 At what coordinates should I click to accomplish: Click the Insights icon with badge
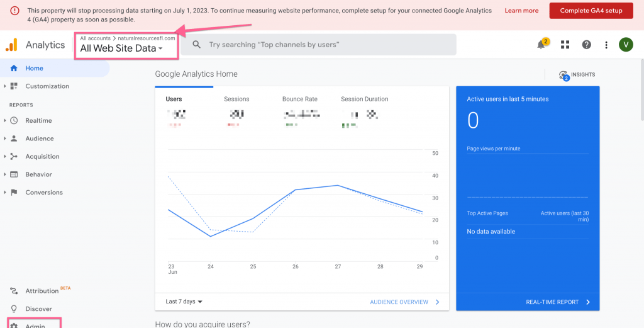(564, 75)
